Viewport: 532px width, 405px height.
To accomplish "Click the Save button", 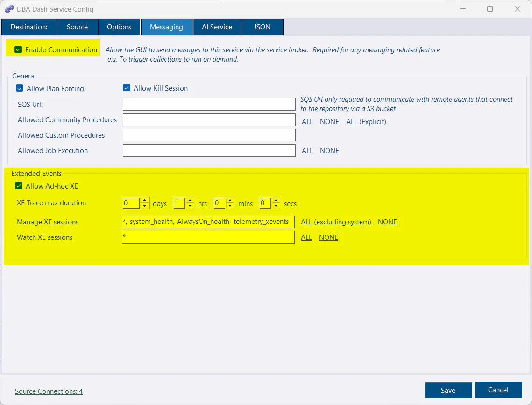I will point(448,391).
